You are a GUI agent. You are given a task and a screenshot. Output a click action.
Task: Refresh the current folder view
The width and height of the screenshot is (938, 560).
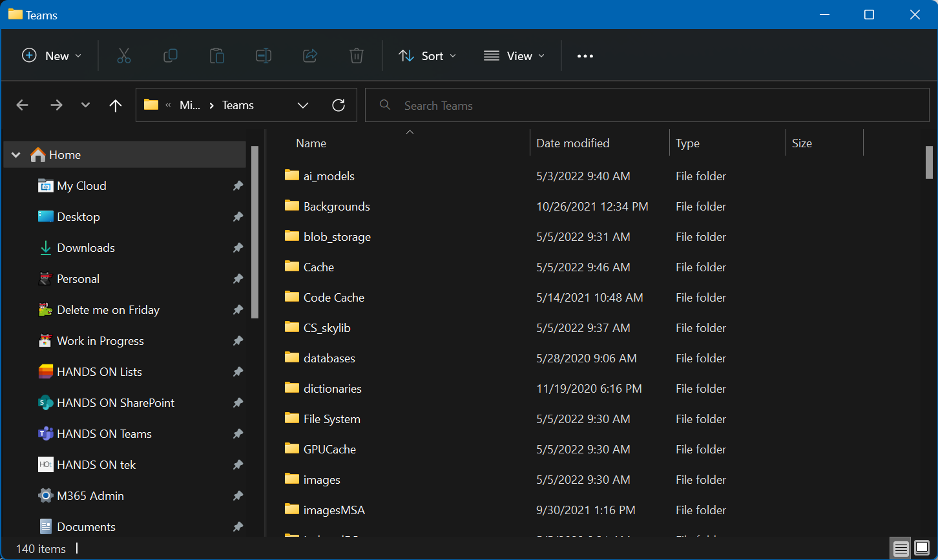click(339, 105)
